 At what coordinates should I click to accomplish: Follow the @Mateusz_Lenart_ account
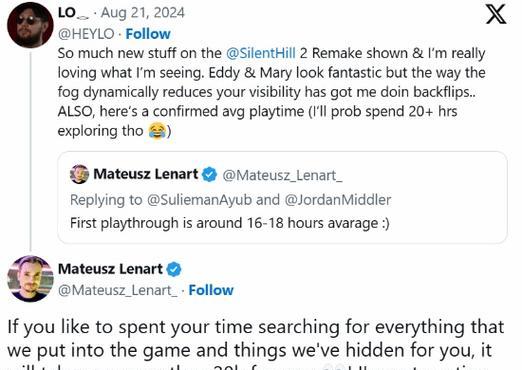tap(211, 290)
